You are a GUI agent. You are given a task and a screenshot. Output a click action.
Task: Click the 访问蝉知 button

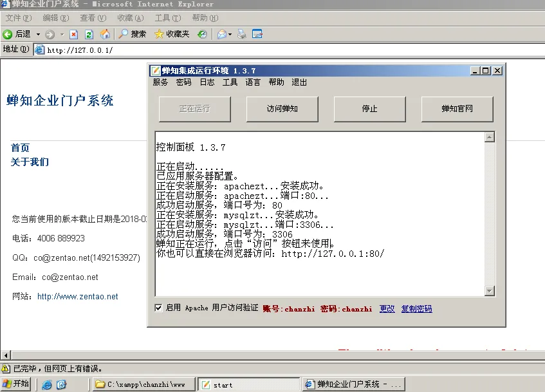click(x=282, y=109)
